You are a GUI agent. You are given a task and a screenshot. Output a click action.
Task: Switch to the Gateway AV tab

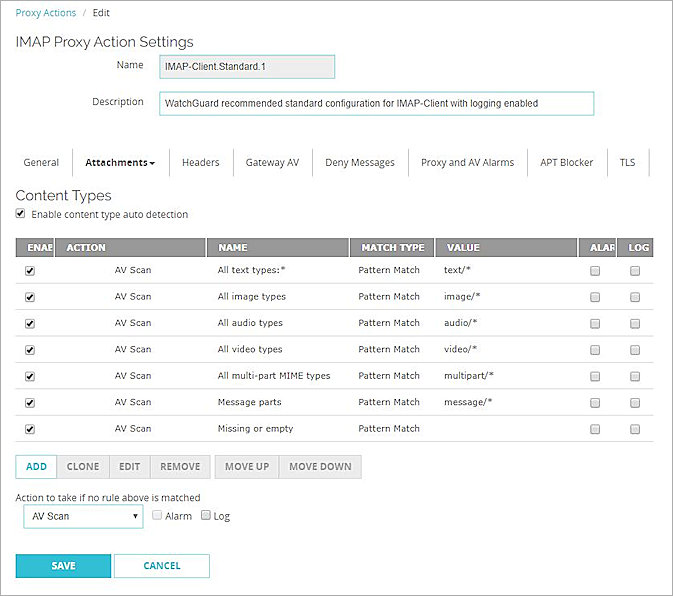(x=272, y=162)
